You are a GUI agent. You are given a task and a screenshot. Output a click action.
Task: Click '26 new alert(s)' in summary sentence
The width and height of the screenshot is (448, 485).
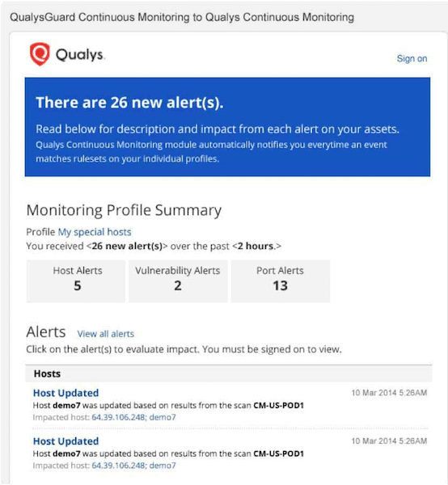point(127,247)
